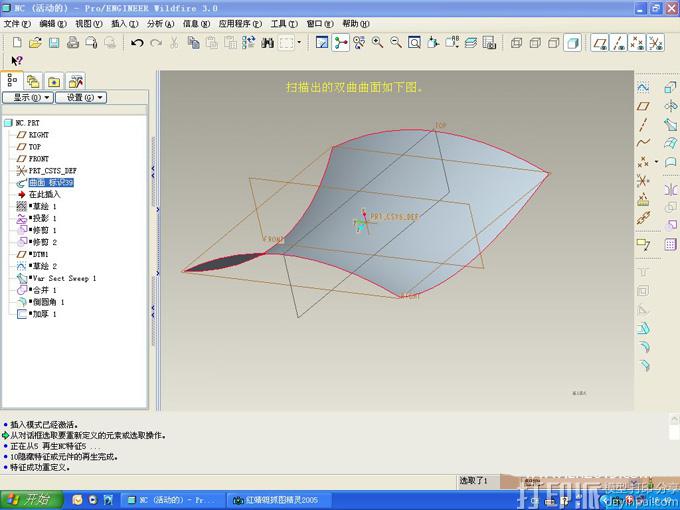
Task: Click the context-sensitive help pointer icon
Action: (x=16, y=60)
